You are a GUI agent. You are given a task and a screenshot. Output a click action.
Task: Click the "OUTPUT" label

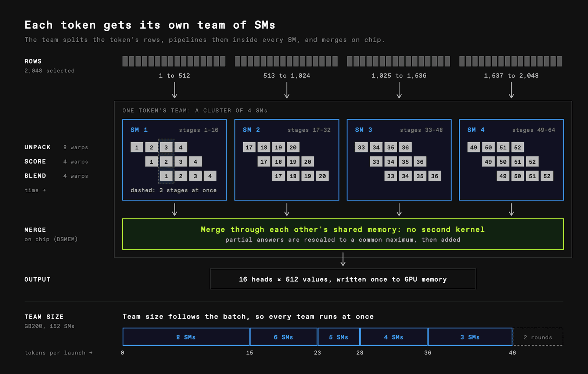(x=37, y=279)
